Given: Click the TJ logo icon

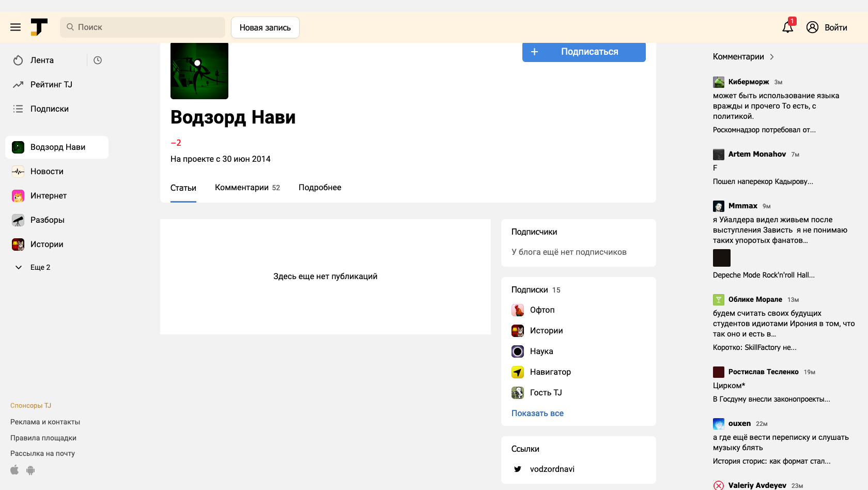Looking at the screenshot, I should tap(39, 27).
